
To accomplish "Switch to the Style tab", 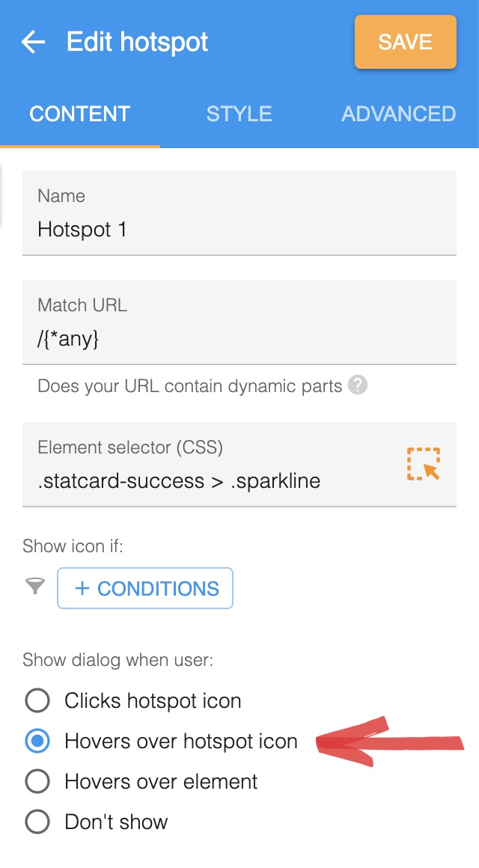I will (239, 114).
